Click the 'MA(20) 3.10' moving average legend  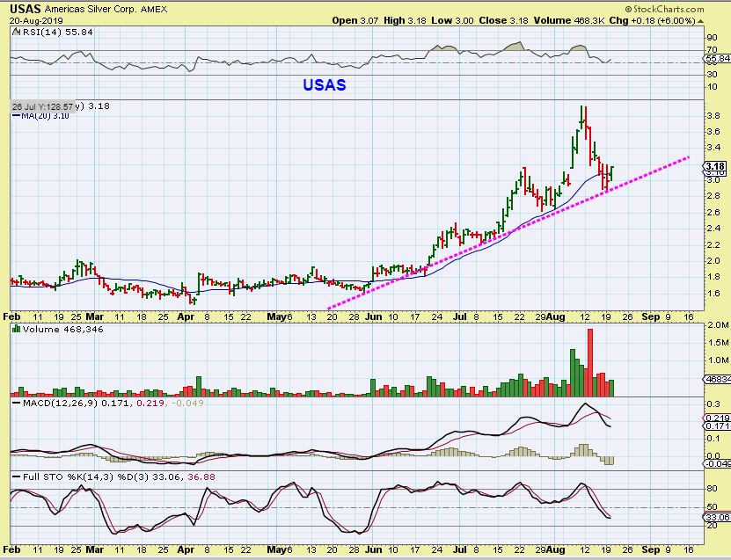point(45,115)
